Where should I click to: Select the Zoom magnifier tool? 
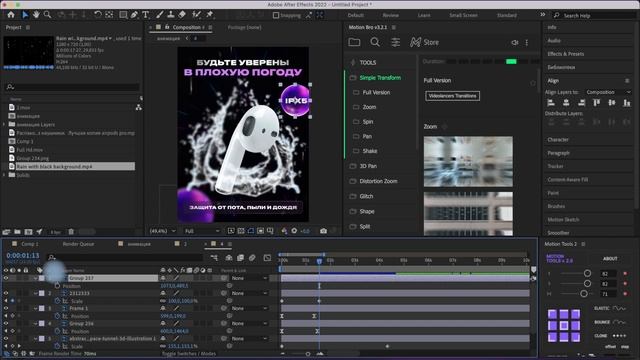pos(47,15)
